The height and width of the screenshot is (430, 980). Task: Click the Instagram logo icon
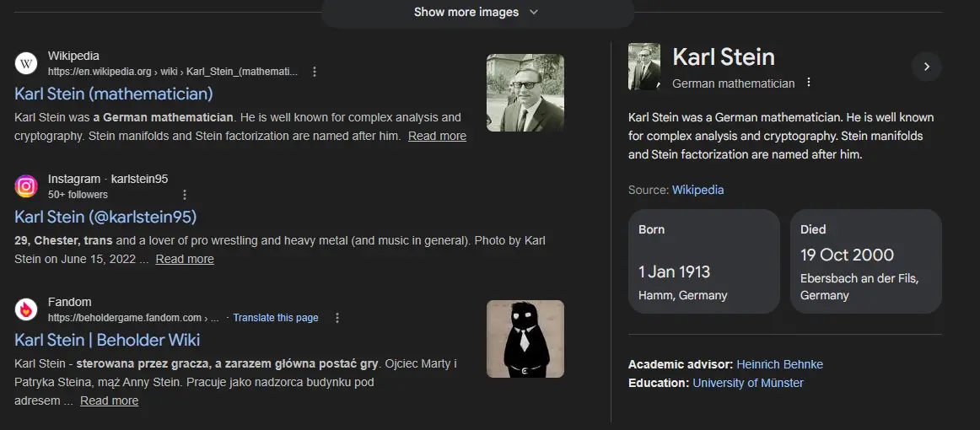pyautogui.click(x=27, y=186)
